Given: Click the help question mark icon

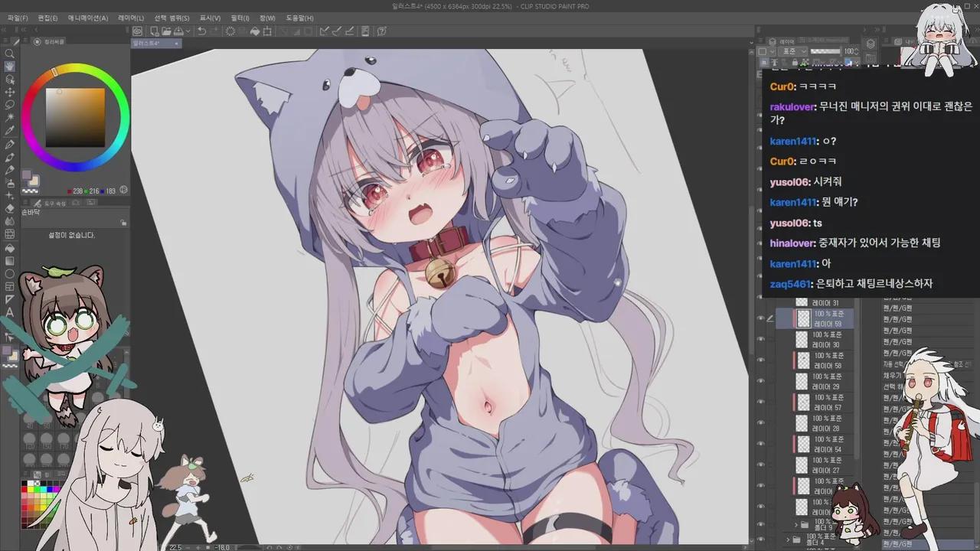Looking at the screenshot, I should [382, 31].
